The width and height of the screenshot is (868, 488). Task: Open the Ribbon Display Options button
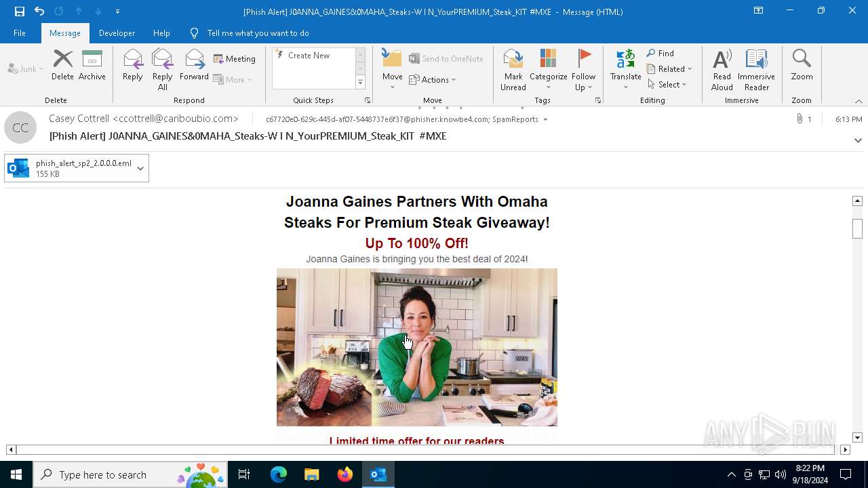758,11
